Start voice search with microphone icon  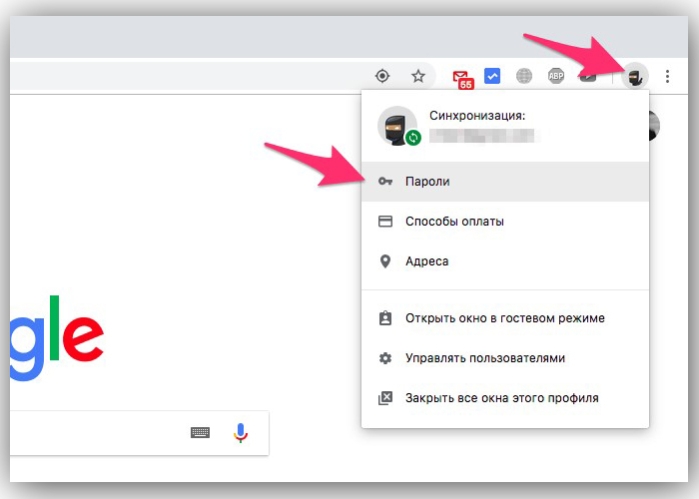pyautogui.click(x=241, y=433)
